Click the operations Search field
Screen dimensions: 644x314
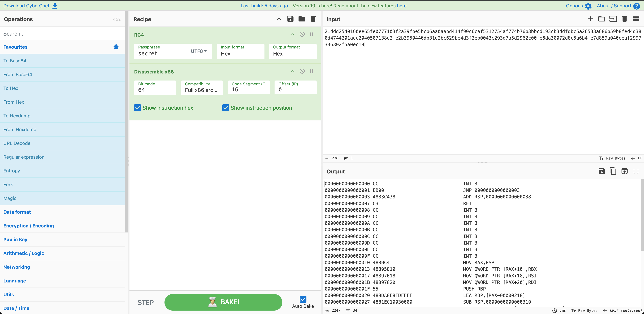63,34
